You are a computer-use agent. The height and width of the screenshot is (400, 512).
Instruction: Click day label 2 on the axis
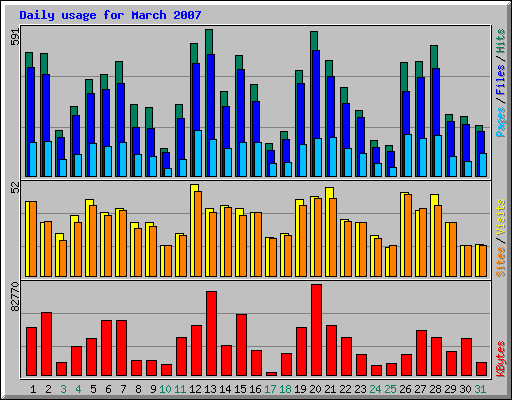[48, 389]
